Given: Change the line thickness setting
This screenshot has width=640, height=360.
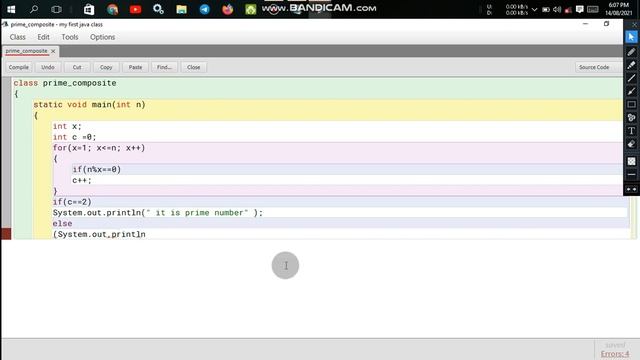Looking at the screenshot, I should pos(631,175).
